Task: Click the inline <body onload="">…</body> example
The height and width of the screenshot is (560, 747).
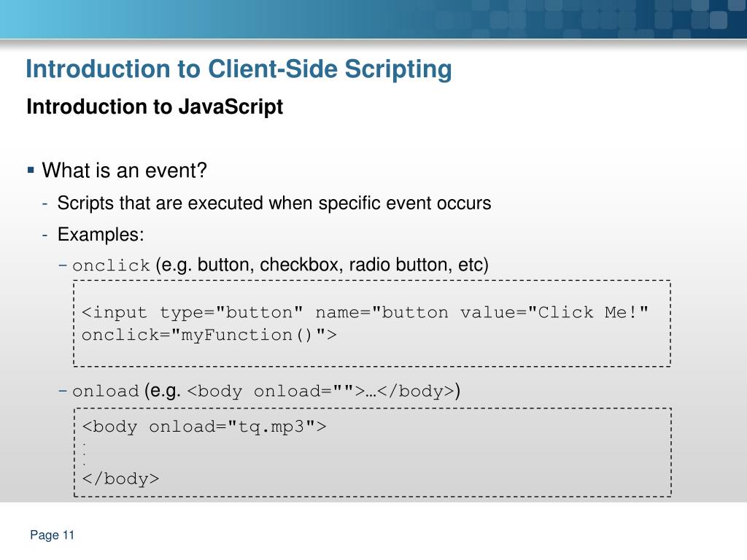Action: click(x=322, y=392)
